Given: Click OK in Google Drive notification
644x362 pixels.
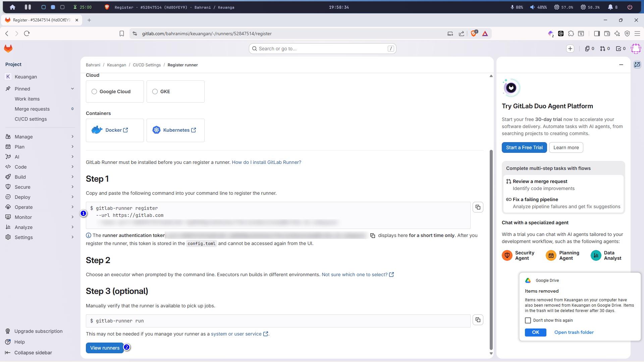Looking at the screenshot, I should coord(536,332).
